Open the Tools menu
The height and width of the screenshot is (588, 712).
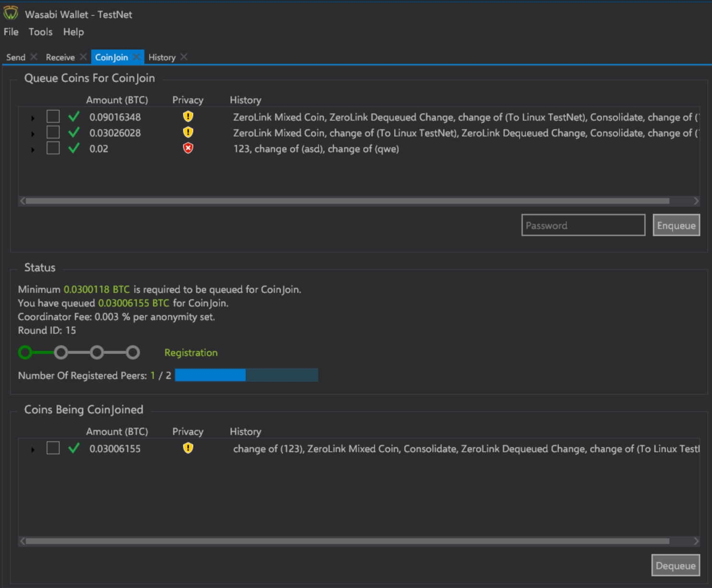point(40,32)
